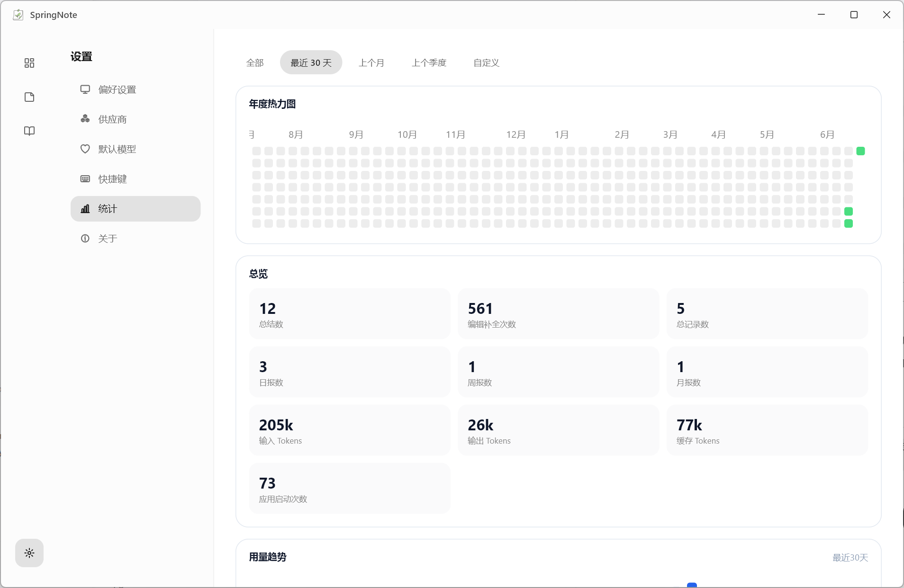
Task: Open 快捷键 settings page
Action: tap(136, 179)
